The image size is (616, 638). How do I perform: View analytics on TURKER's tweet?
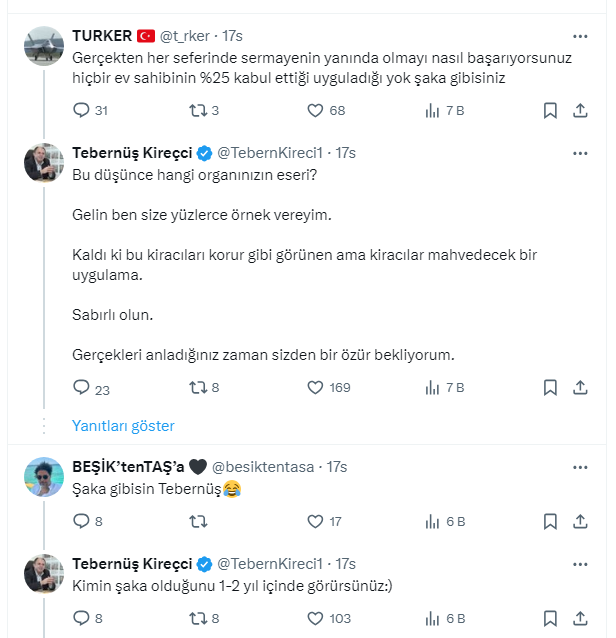(432, 111)
